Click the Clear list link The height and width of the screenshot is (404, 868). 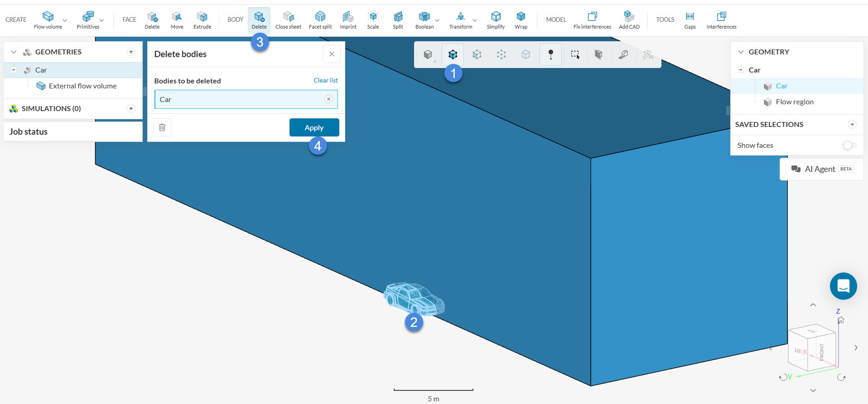(x=325, y=80)
